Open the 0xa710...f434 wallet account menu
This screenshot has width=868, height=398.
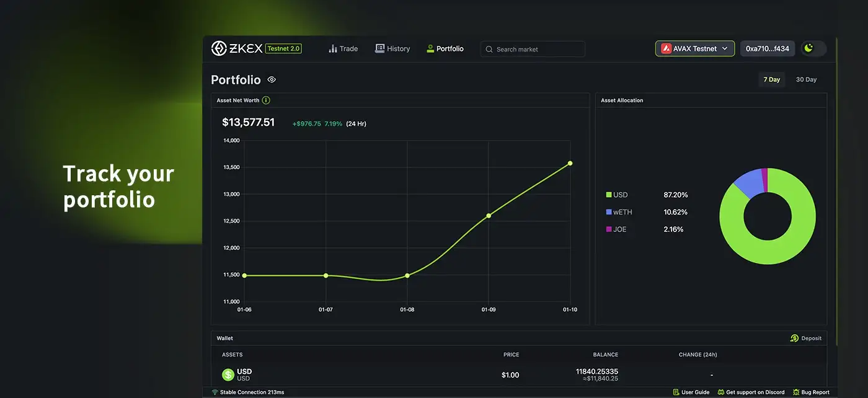tap(767, 48)
